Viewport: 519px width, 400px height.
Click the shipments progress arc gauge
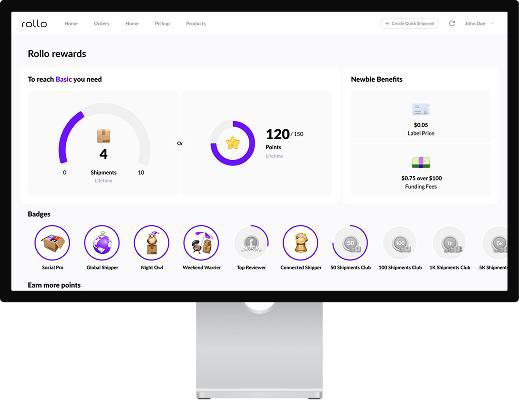pyautogui.click(x=104, y=134)
